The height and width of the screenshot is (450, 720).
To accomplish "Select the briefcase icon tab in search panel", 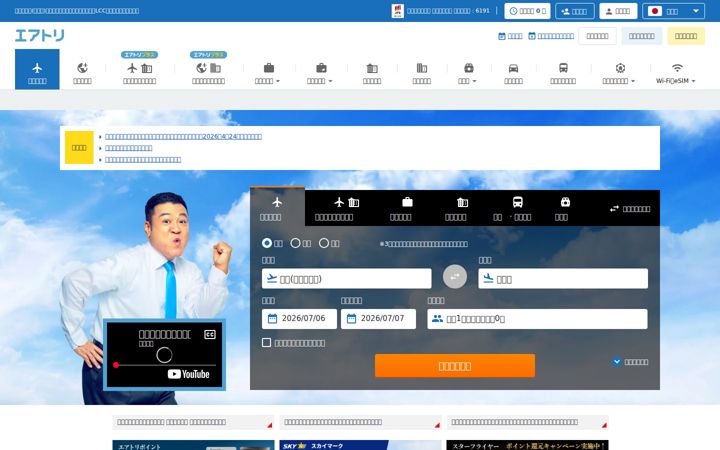I will pos(401,208).
